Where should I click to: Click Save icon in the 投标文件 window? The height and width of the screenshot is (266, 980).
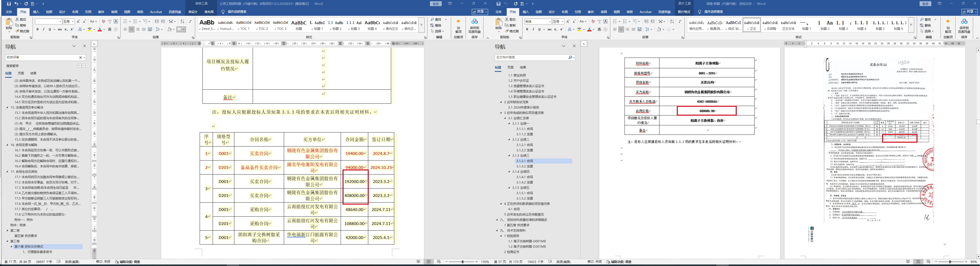click(498, 4)
